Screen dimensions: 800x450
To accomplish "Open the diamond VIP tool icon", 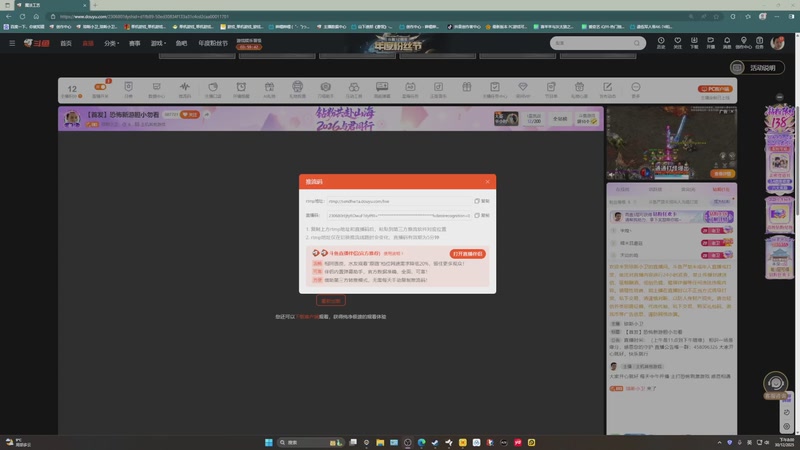I will pyautogui.click(x=523, y=87).
